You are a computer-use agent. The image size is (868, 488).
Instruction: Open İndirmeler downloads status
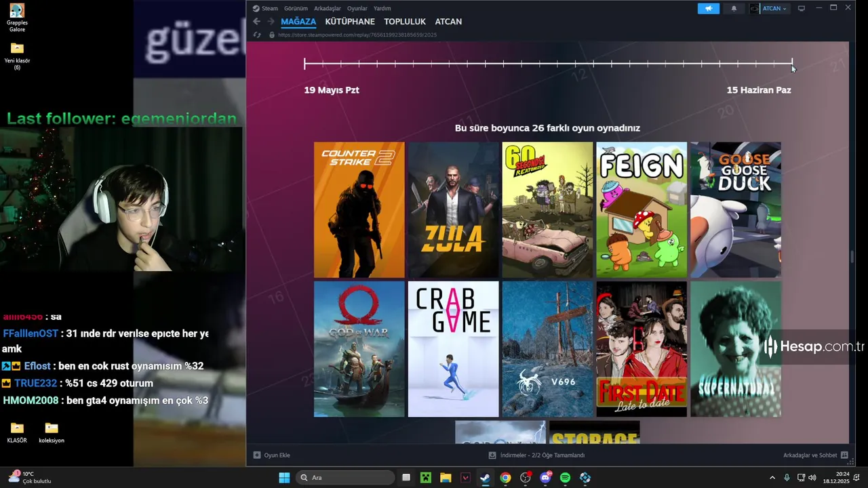536,455
